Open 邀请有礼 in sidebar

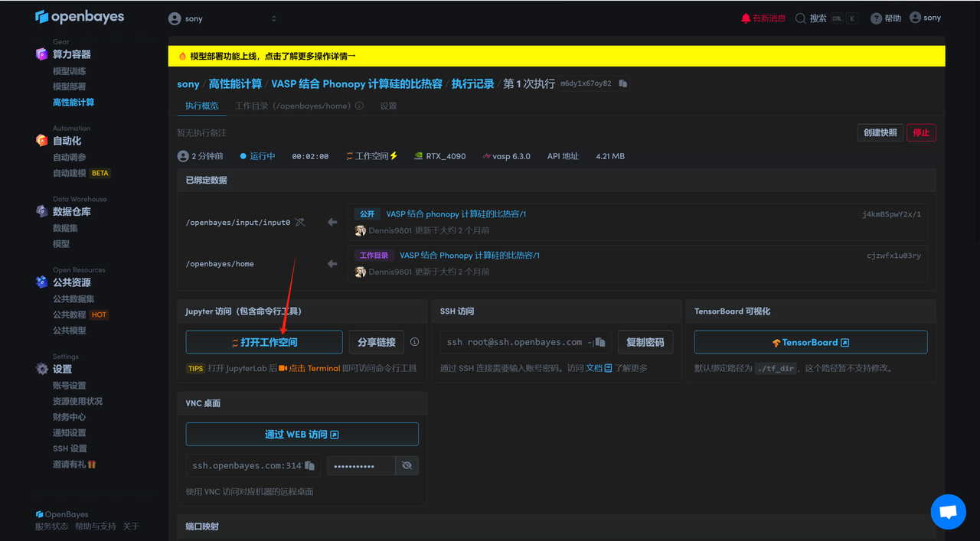74,464
